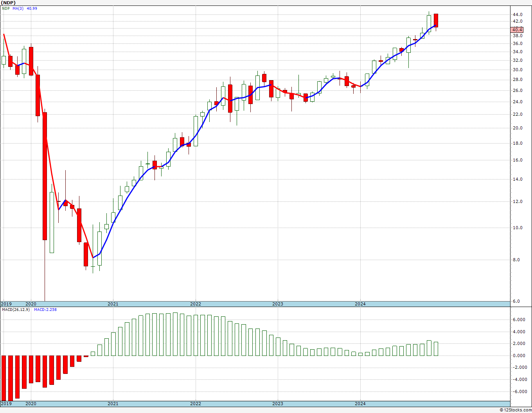Click the 32.0 price axis label
Image resolution: width=532 pixels, height=413 pixels.
518,61
